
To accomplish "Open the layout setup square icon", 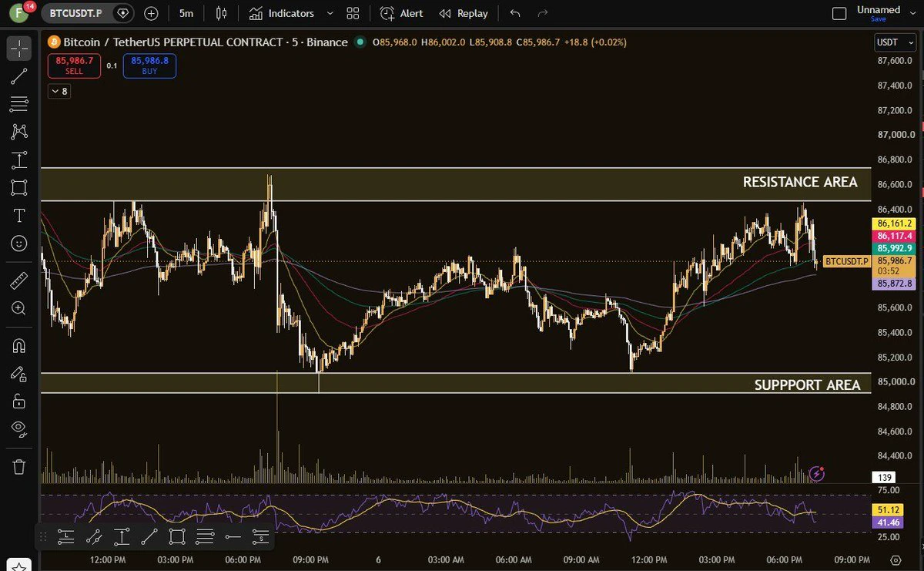I will 839,13.
